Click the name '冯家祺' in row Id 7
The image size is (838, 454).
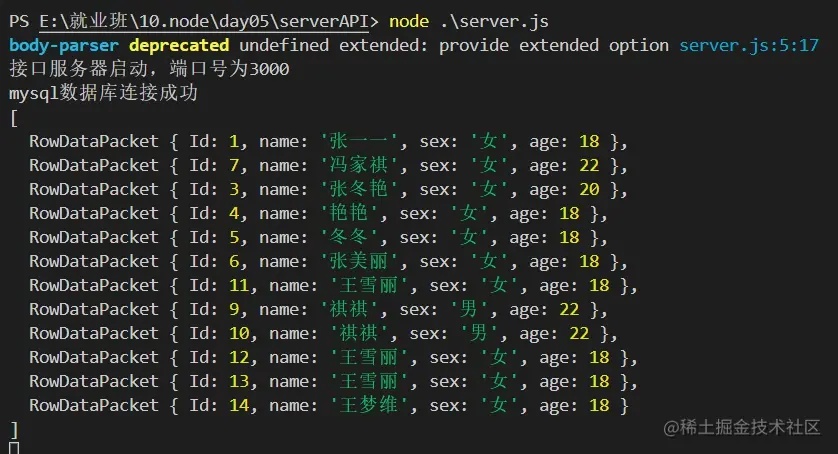(359, 165)
